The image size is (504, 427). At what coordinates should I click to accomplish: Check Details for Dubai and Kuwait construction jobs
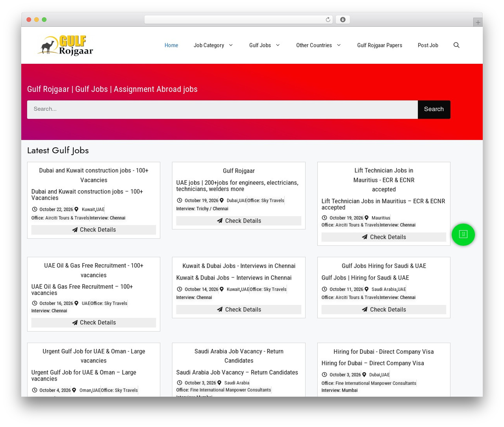click(x=94, y=230)
